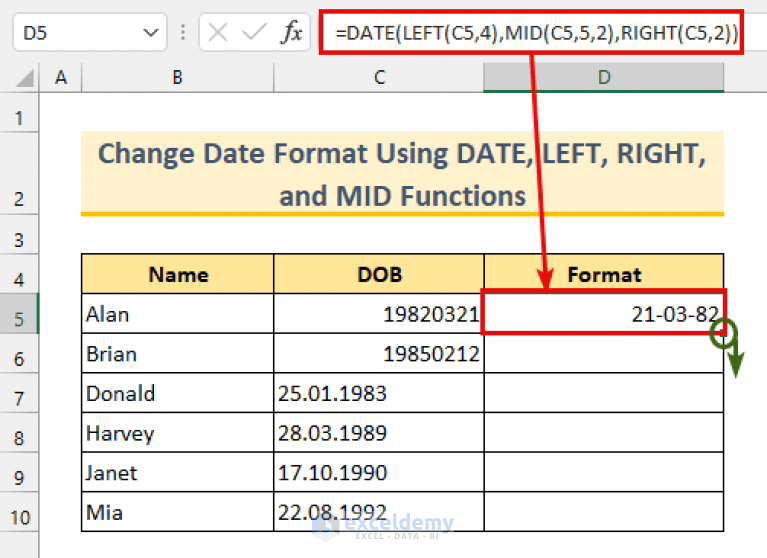Click the Insert Function fx icon
This screenshot has width=767, height=558.
click(x=292, y=33)
